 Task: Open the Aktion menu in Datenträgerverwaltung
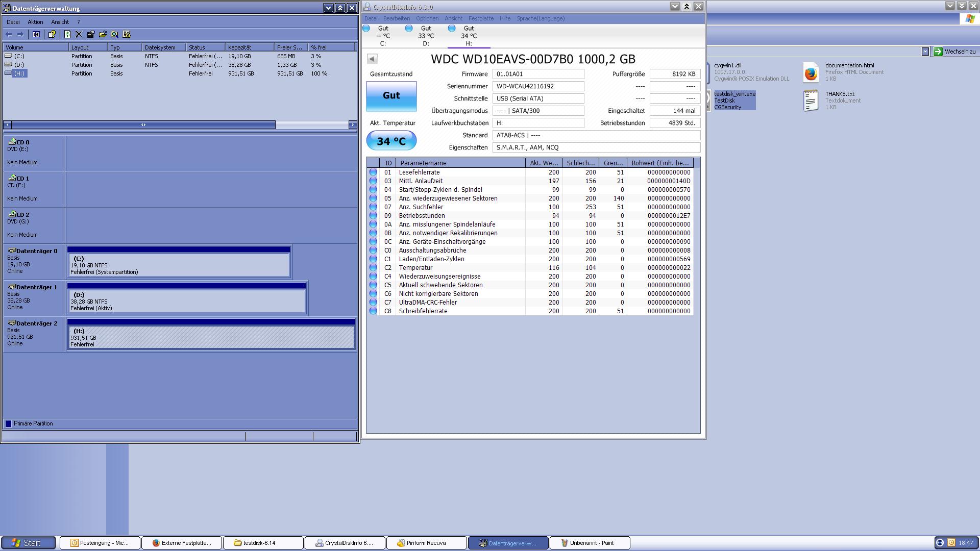(35, 22)
